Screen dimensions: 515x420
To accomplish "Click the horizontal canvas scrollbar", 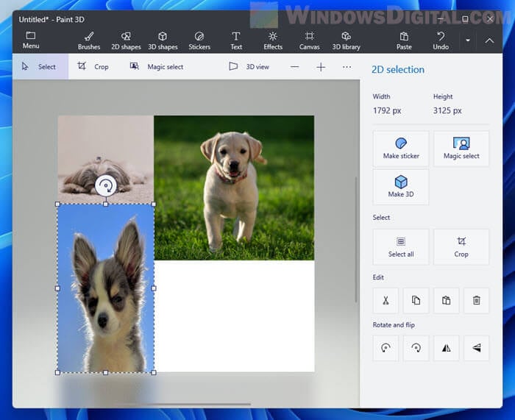I will click(187, 405).
